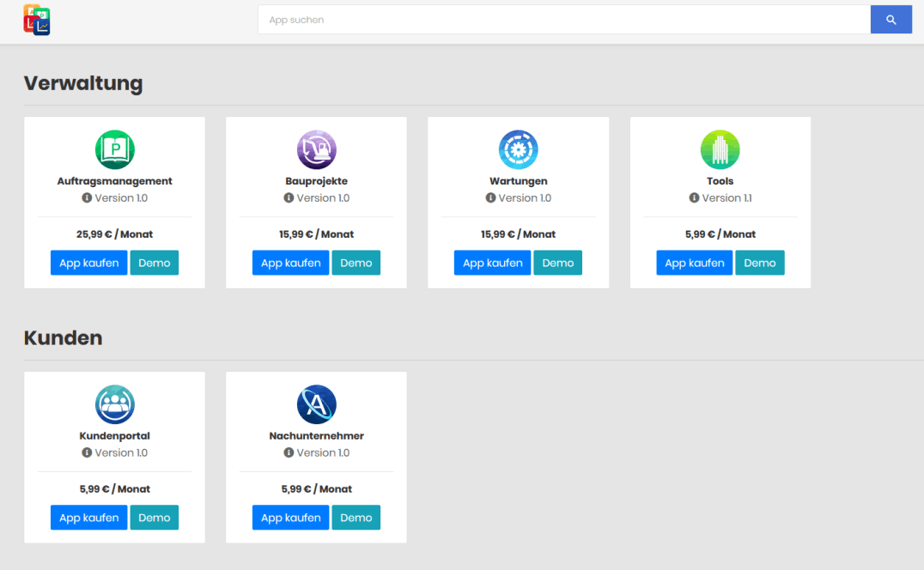Start the Kundenportal demo
This screenshot has height=570, width=924.
(155, 518)
